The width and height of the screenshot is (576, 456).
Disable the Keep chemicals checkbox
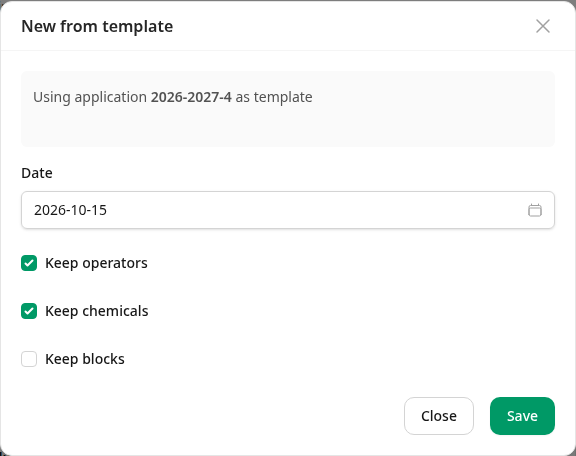(x=29, y=311)
